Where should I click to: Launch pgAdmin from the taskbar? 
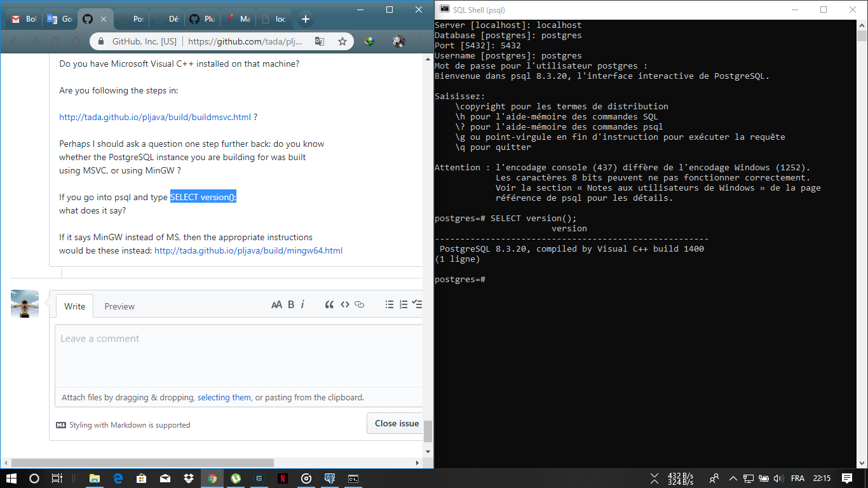[x=330, y=478]
